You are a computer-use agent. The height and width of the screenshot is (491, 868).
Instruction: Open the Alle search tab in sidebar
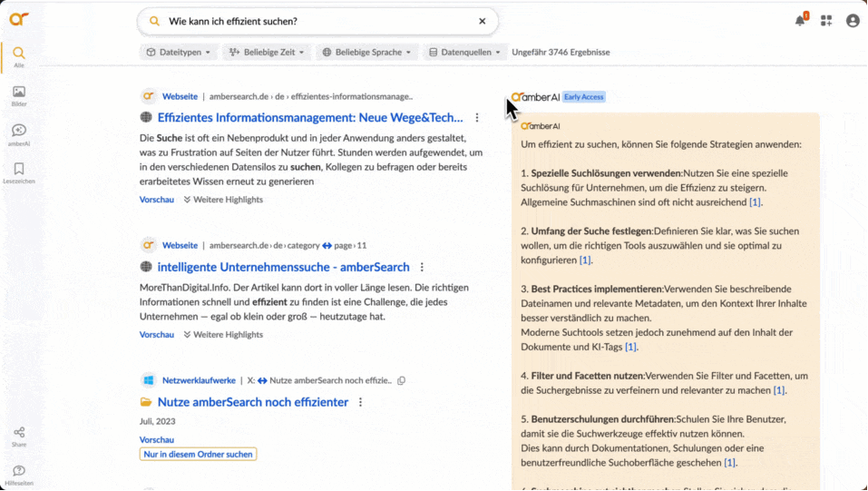point(19,56)
